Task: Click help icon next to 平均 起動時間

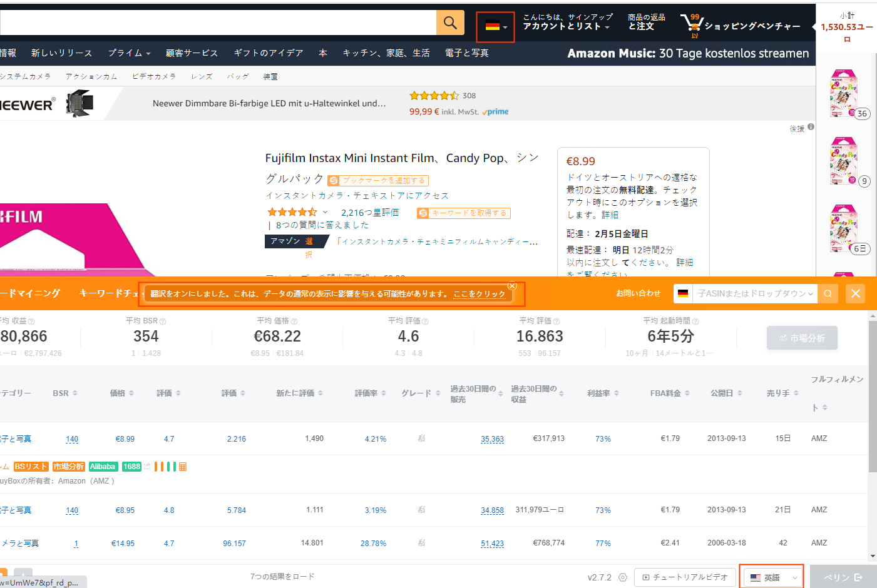Action: pos(695,321)
